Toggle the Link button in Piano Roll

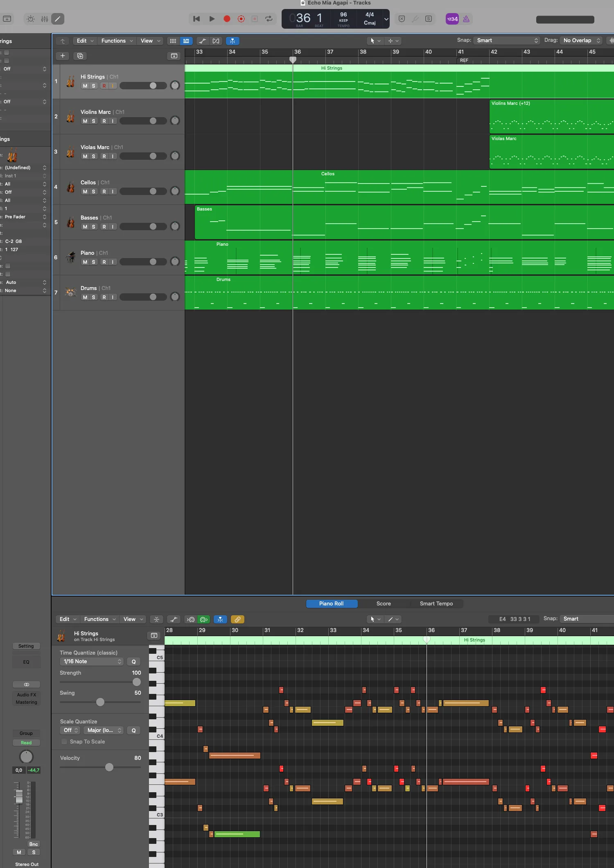click(x=237, y=619)
